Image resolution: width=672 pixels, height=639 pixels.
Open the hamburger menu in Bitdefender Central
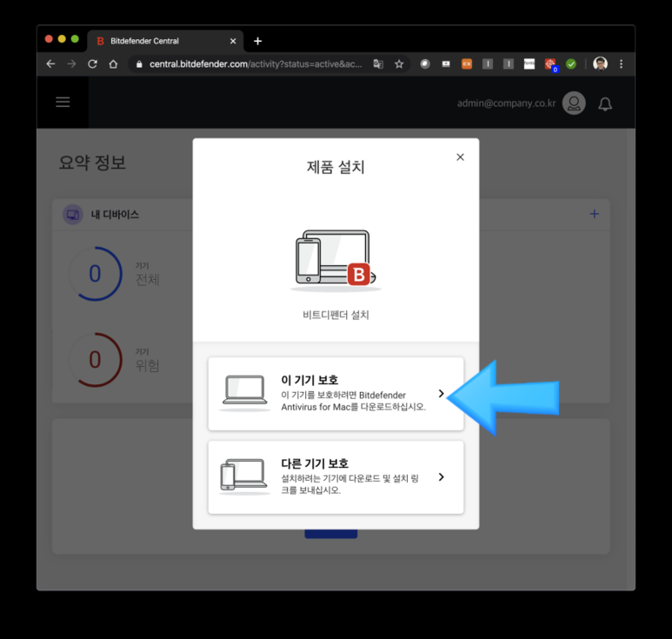tap(63, 102)
